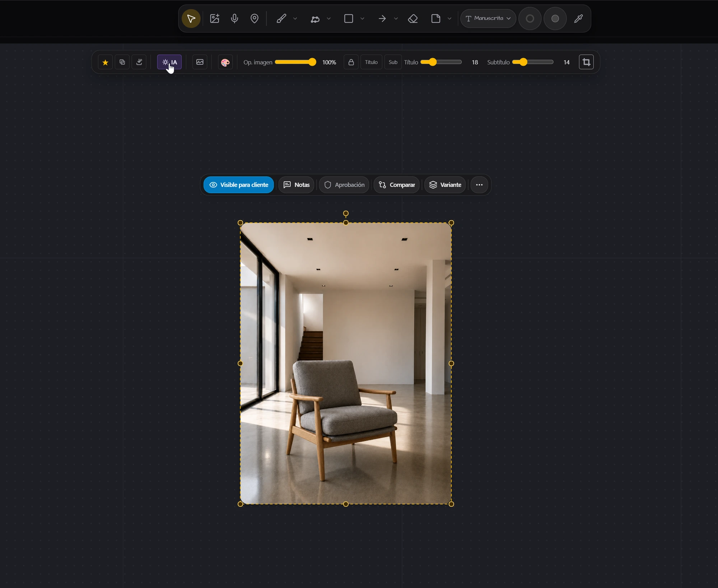Click the rotation handle above image
Screen dimensions: 718x588
click(346, 214)
